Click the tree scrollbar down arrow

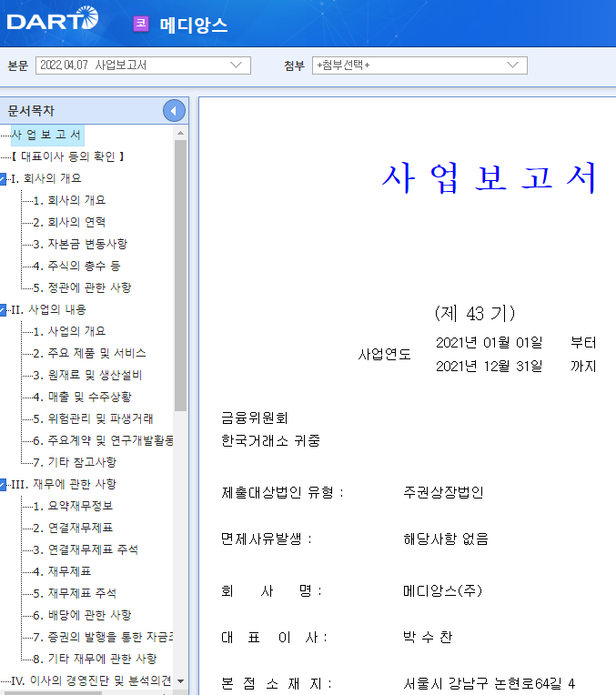[180, 680]
